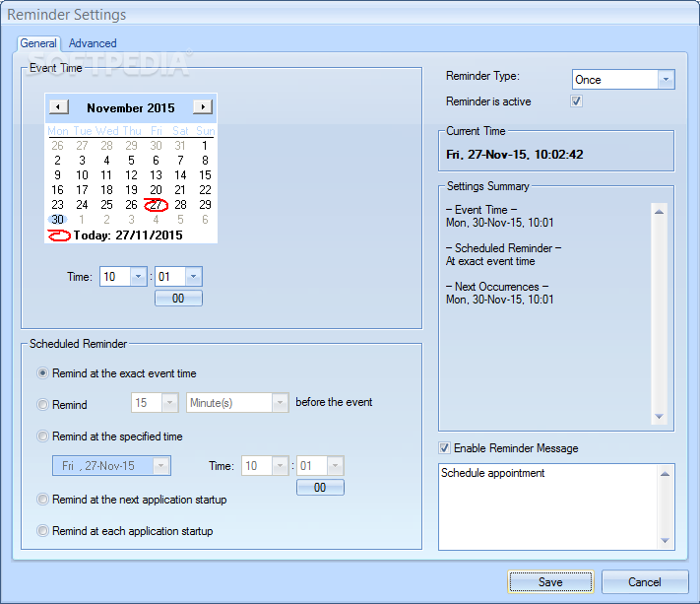
Task: Click the November 2015 calendar title
Action: (131, 107)
